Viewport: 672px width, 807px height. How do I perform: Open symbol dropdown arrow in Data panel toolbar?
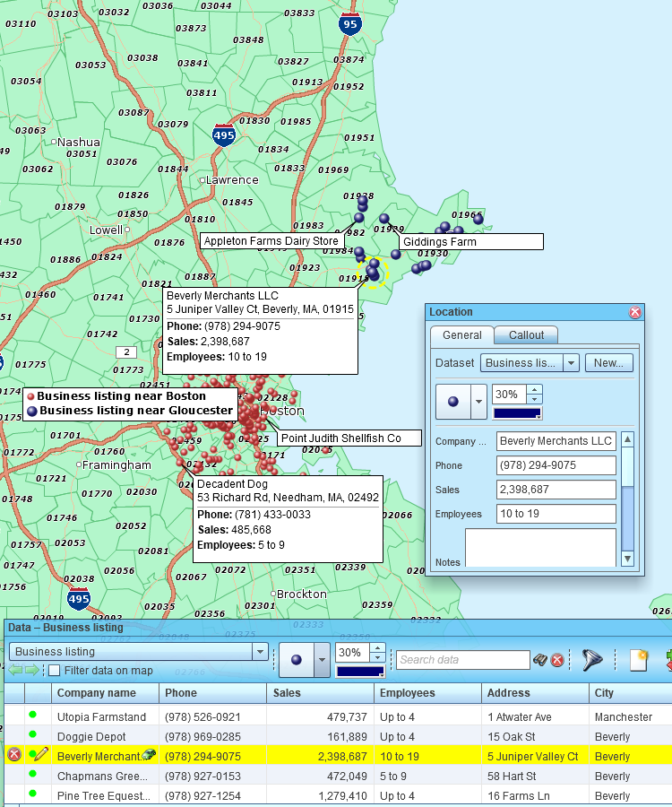pos(321,660)
